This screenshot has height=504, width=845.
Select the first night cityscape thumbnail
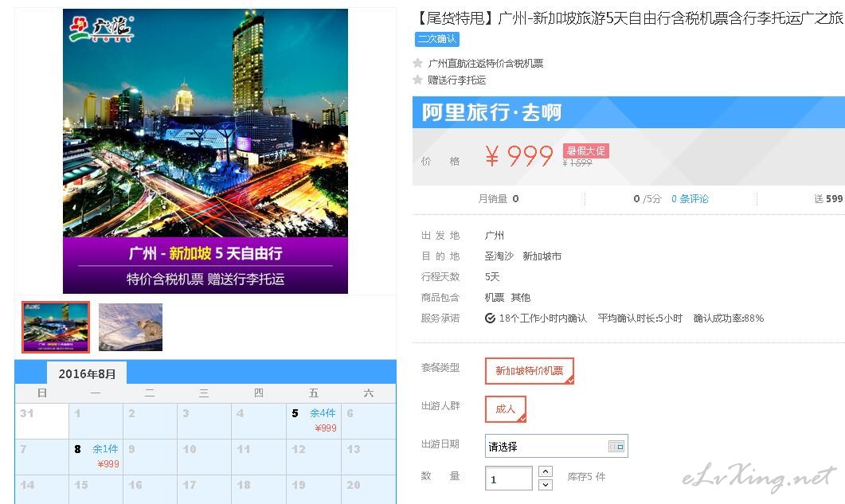click(56, 327)
